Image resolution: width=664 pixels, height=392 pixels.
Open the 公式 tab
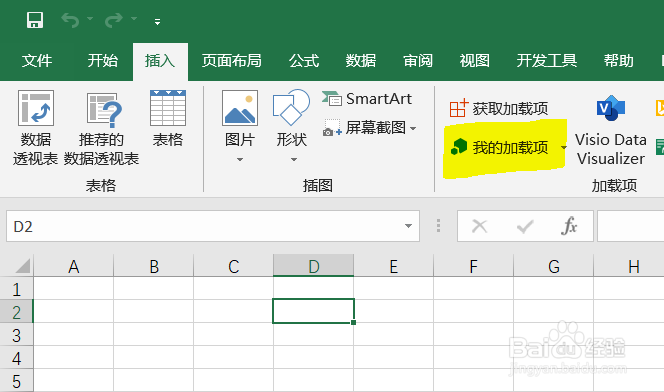coord(304,61)
